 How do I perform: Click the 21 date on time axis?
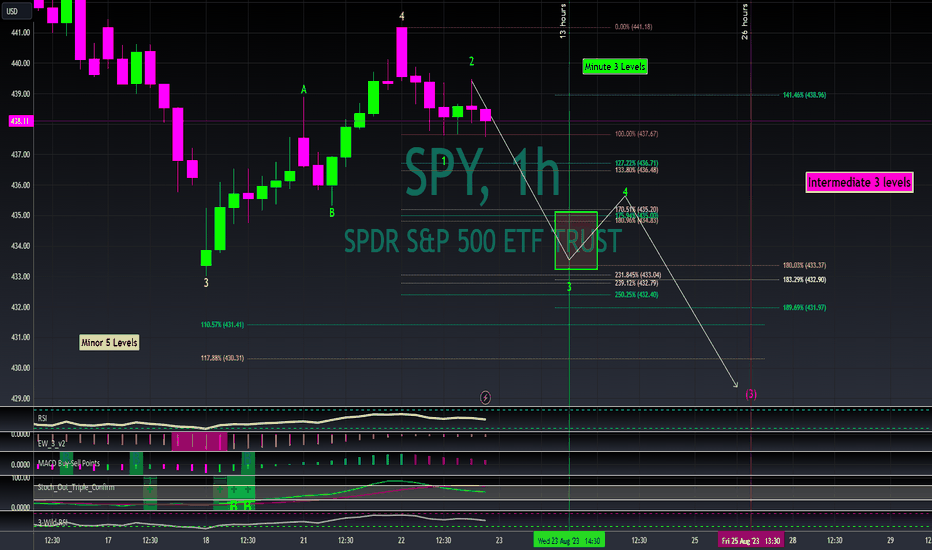(x=304, y=540)
